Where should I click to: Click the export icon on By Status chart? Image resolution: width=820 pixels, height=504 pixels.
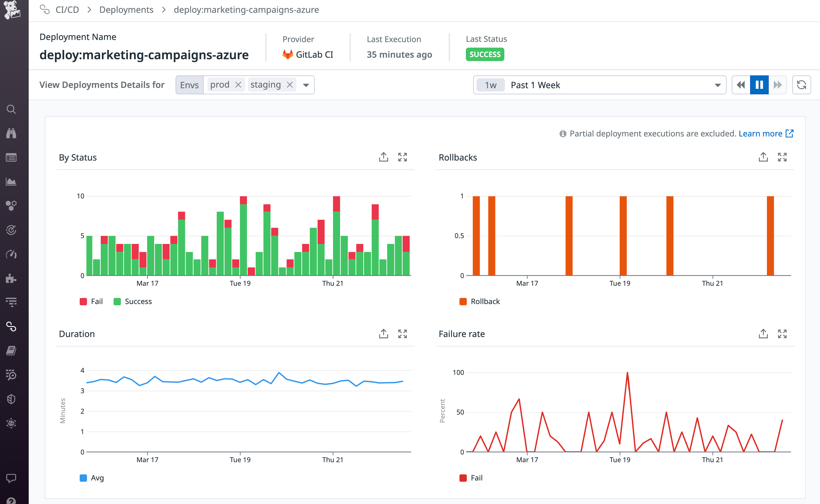383,157
